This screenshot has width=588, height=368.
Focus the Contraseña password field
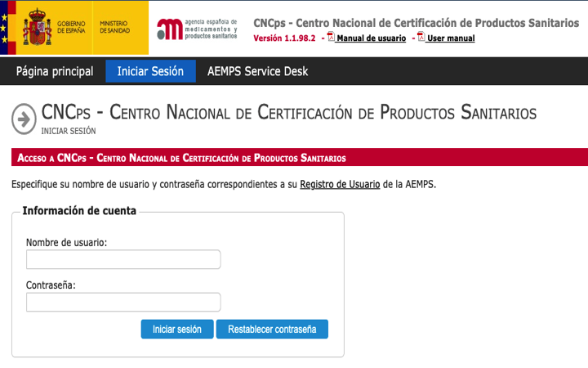[x=123, y=303]
